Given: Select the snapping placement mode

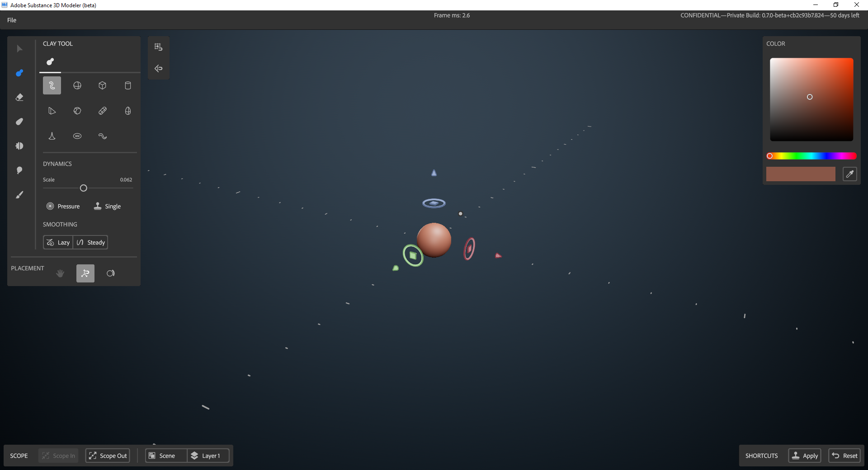Looking at the screenshot, I should (85, 273).
